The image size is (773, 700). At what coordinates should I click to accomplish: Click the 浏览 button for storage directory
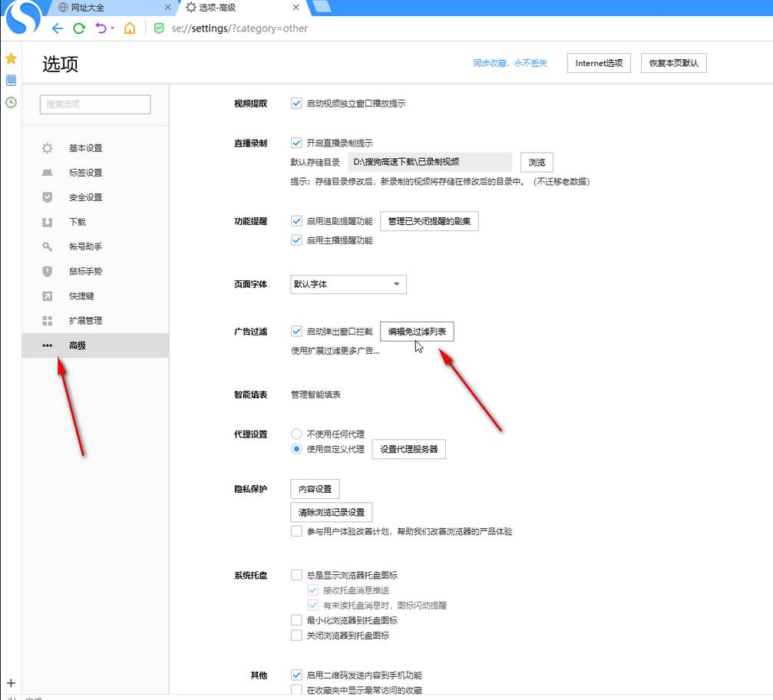(x=537, y=162)
